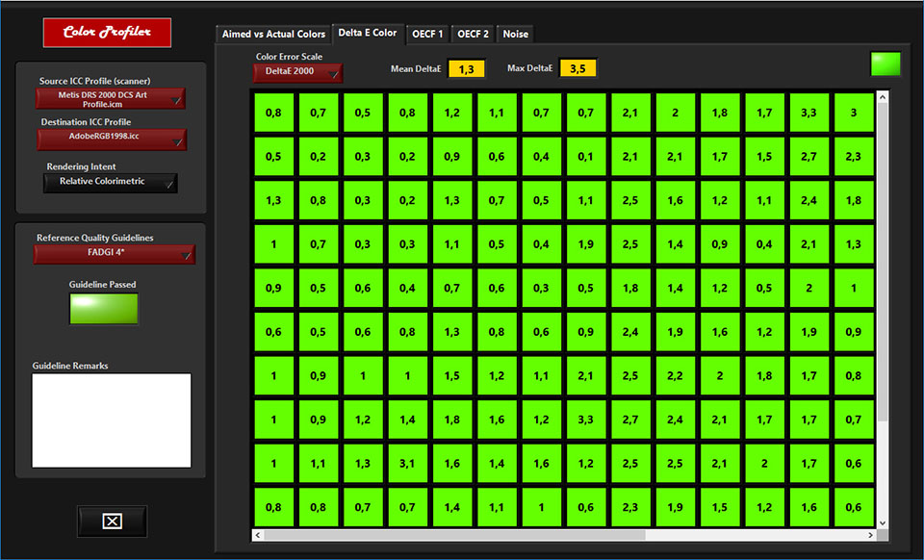The height and width of the screenshot is (560, 924).
Task: Switch to the Aimed vs Actual Colors tab
Action: point(273,34)
